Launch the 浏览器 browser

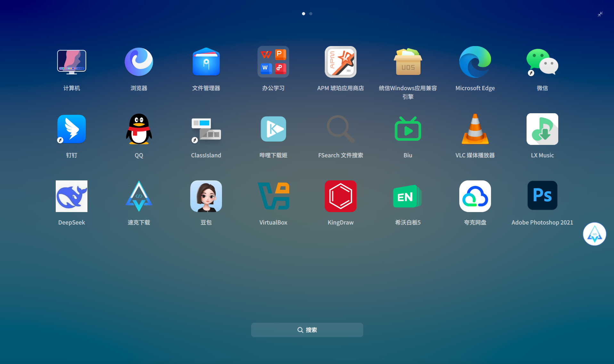[139, 62]
